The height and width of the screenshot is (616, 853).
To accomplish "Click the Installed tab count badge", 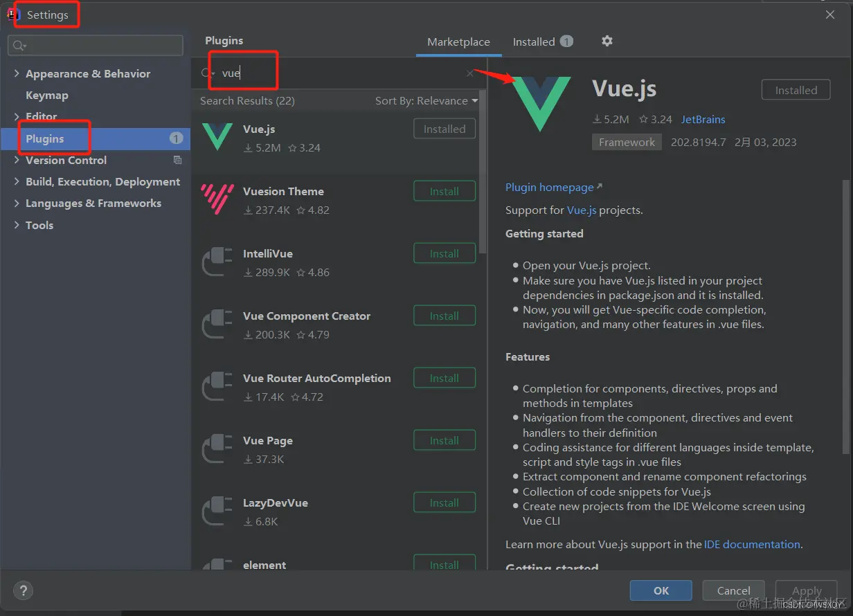I will tap(566, 42).
